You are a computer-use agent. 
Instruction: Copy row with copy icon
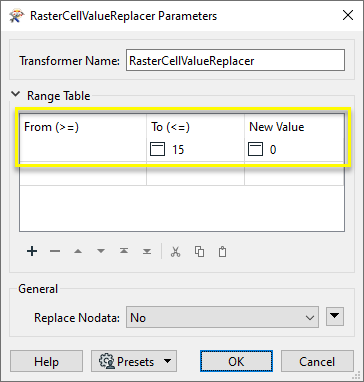(x=199, y=252)
